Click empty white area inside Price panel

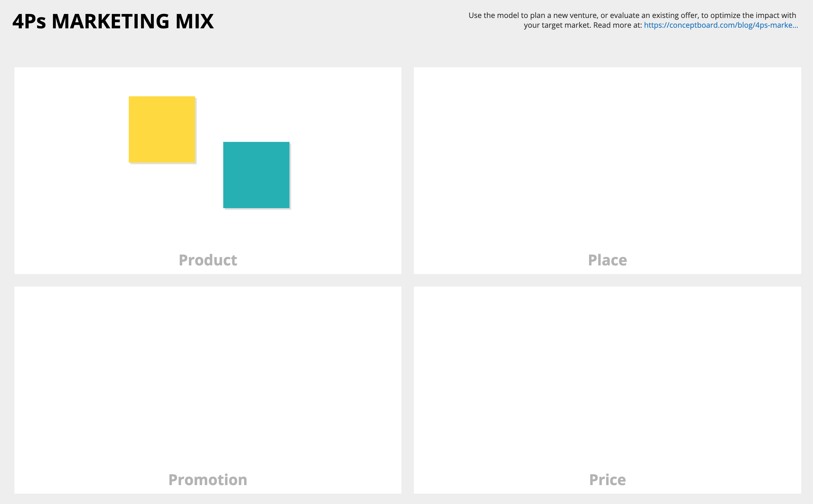607,373
